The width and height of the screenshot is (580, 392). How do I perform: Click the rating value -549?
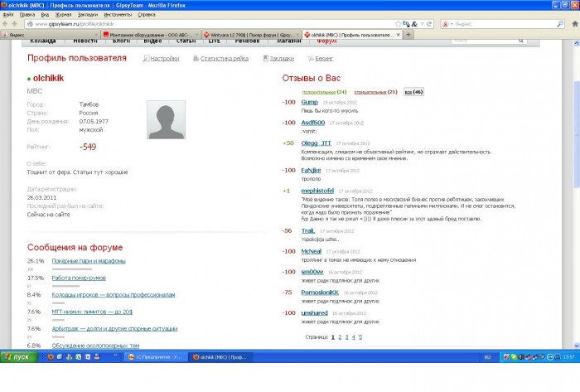pos(88,147)
